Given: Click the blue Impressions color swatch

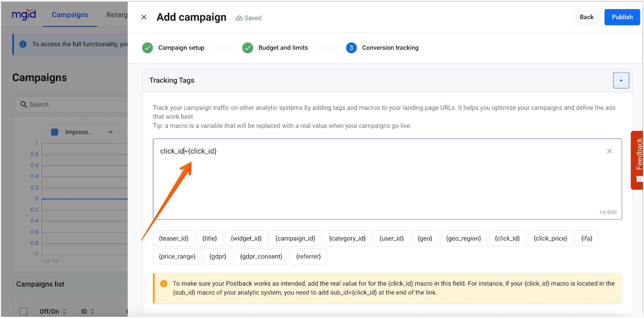Looking at the screenshot, I should 55,132.
